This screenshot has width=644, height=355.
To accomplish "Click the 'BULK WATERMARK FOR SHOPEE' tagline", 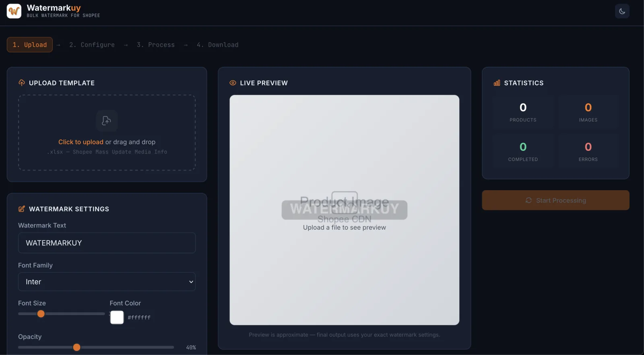I will (64, 16).
